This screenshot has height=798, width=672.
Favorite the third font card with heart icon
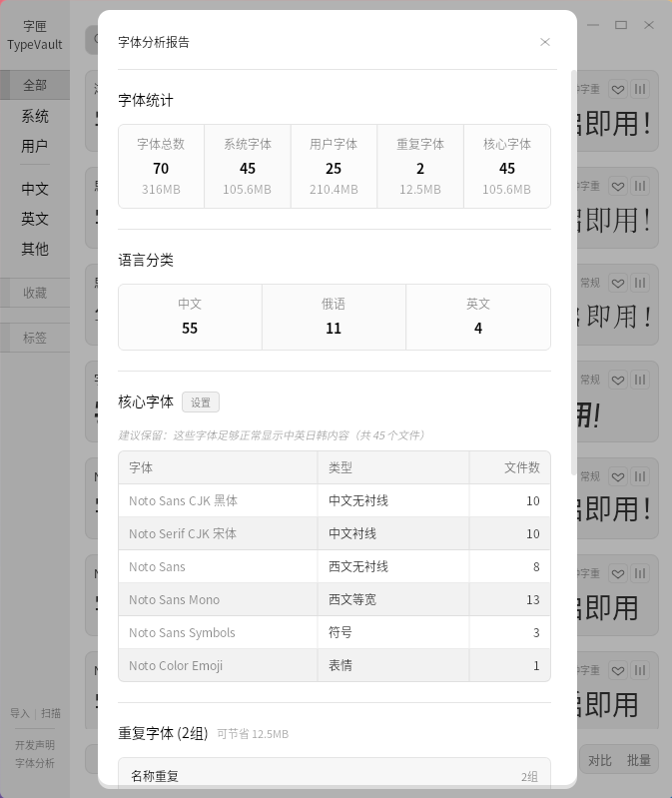pyautogui.click(x=618, y=283)
